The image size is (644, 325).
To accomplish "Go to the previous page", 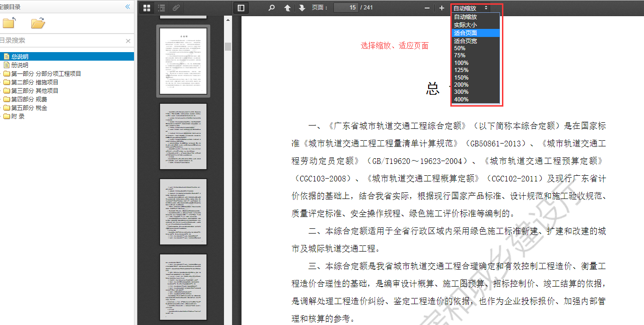I will click(287, 8).
